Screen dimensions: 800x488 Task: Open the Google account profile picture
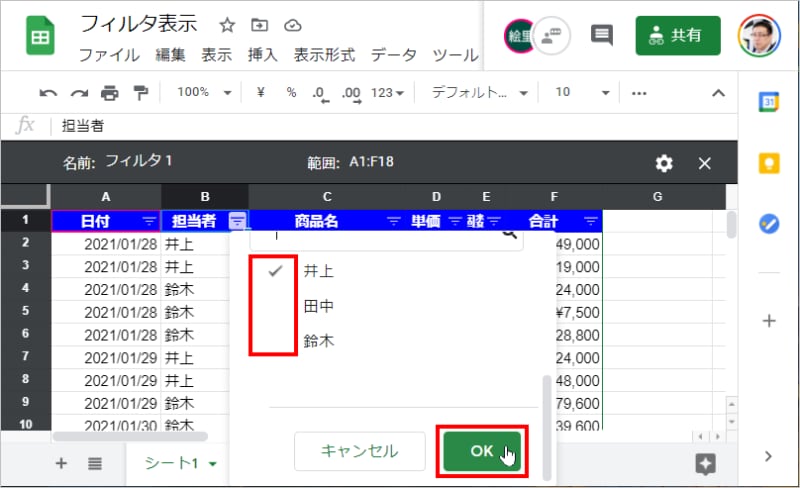759,35
